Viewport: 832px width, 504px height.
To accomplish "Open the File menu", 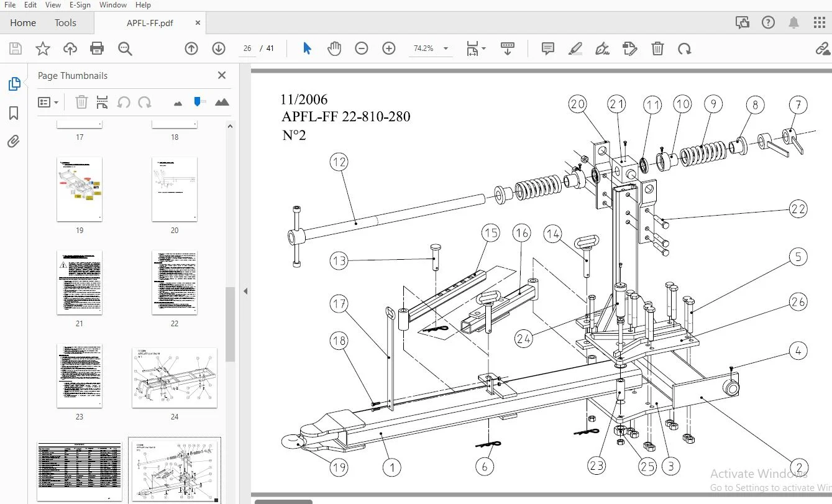I will pos(10,5).
